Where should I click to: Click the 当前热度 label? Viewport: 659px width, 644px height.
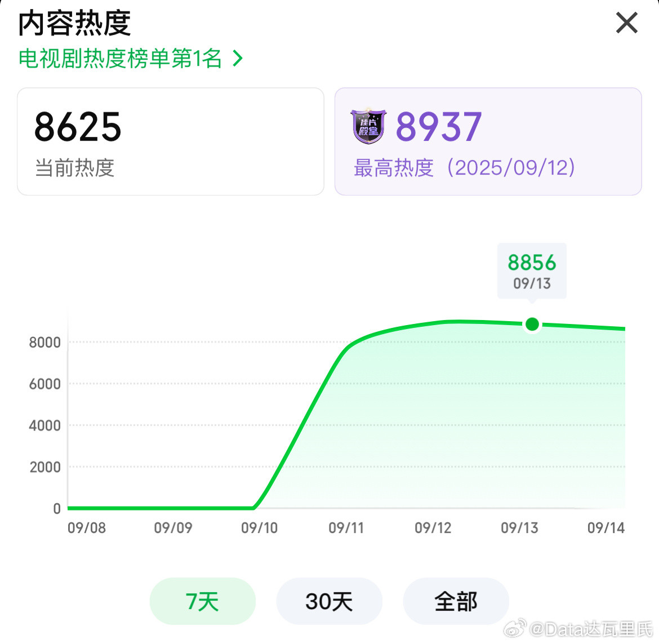click(75, 168)
